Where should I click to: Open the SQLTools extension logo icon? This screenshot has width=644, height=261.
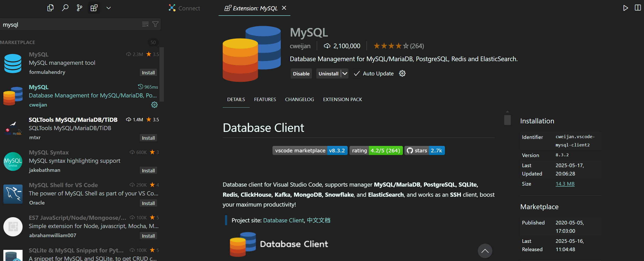13,129
